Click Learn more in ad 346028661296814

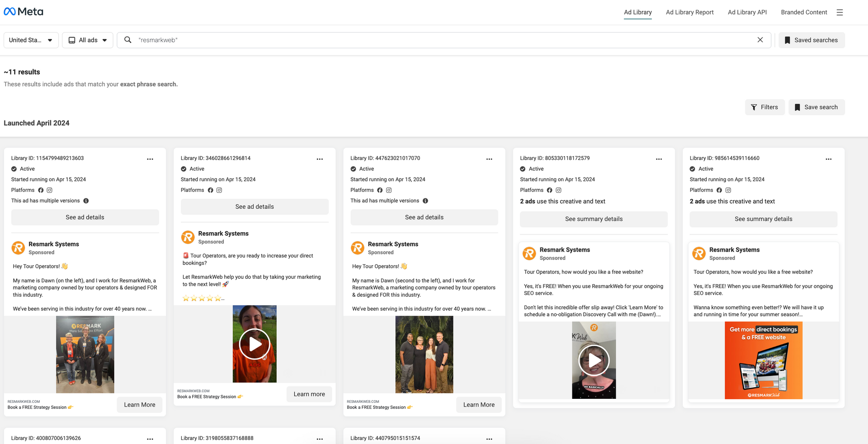pos(309,394)
